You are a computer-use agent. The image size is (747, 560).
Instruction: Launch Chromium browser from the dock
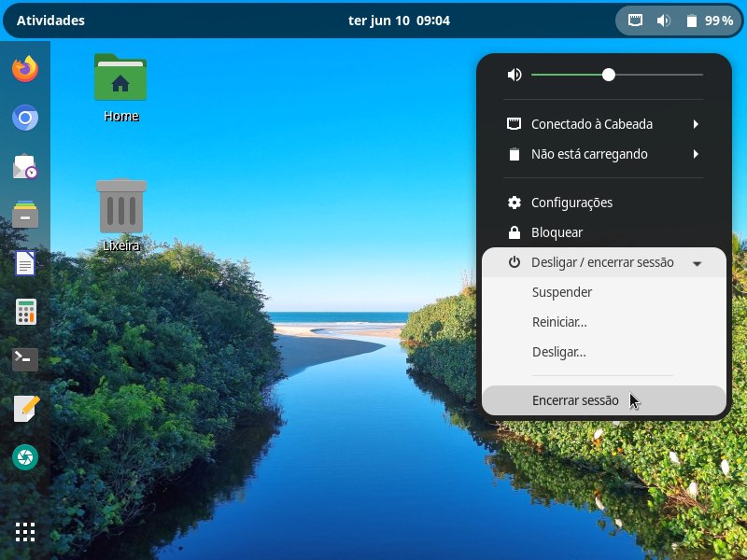[x=25, y=118]
